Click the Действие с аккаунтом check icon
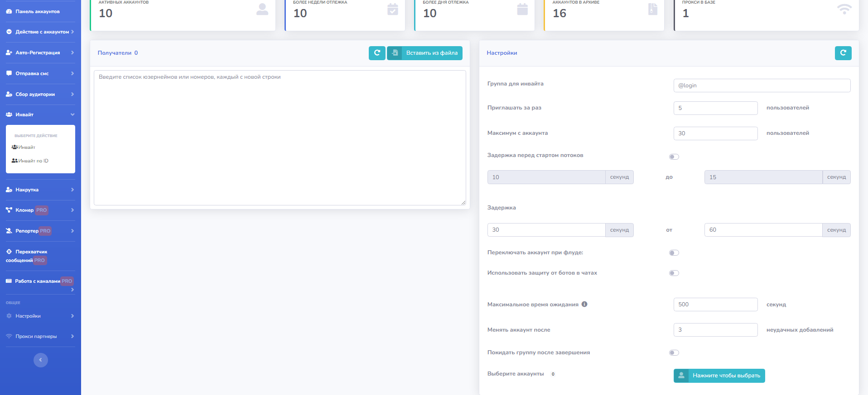Image resolution: width=868 pixels, height=395 pixels. pos(9,32)
